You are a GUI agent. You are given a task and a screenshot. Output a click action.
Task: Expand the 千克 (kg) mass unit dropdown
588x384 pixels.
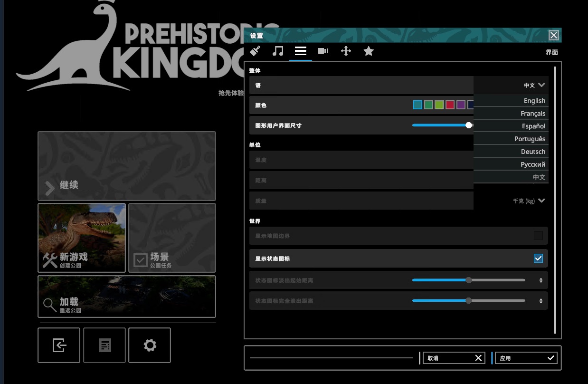tap(529, 201)
